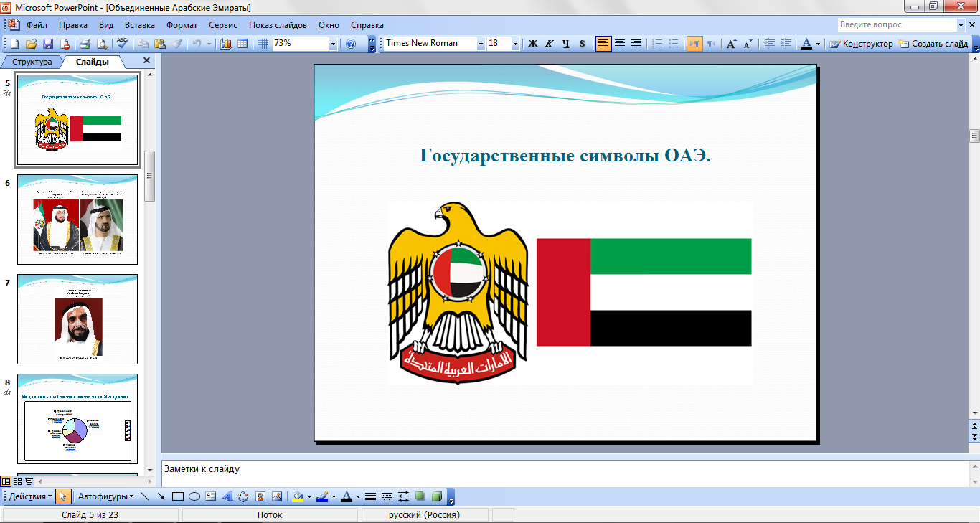Viewport: 980px width, 523px height.
Task: Select the Line drawing tool
Action: pos(145,496)
